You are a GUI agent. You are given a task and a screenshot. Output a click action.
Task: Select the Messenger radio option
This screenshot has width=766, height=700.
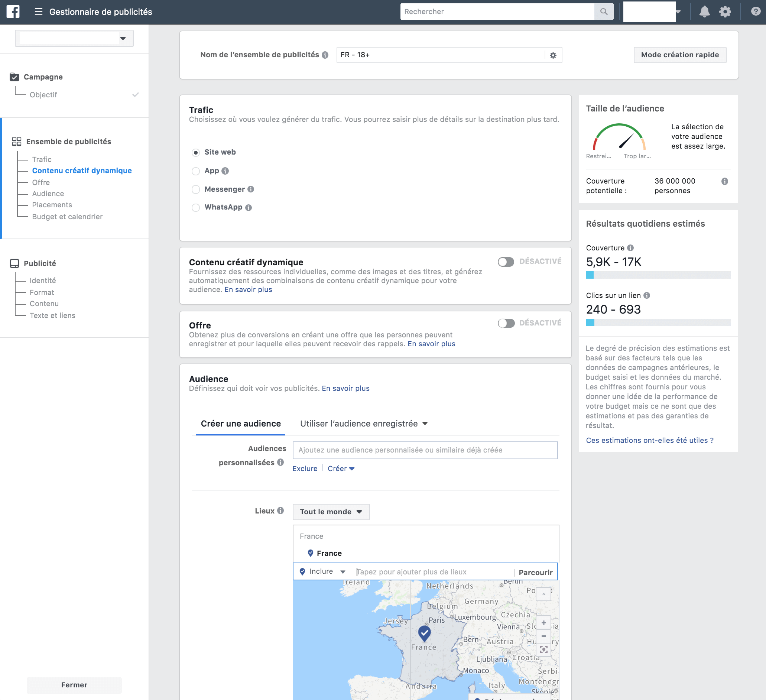(x=196, y=189)
